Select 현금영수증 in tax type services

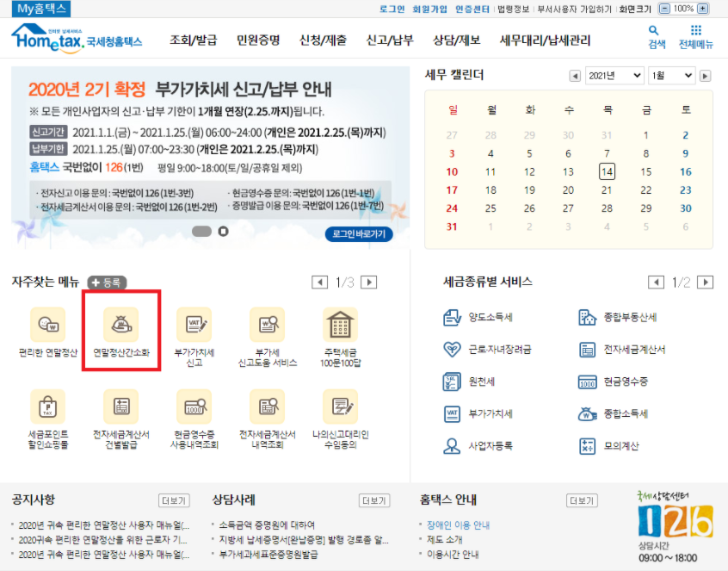tap(613, 382)
